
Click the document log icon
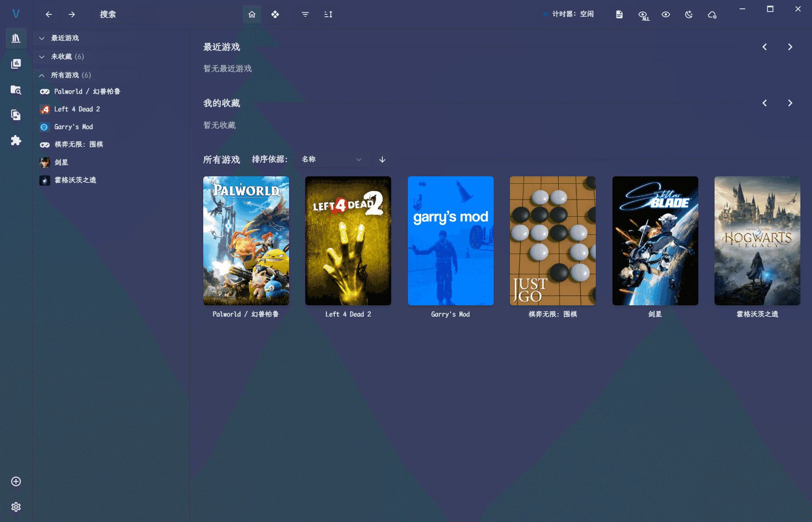click(x=619, y=14)
